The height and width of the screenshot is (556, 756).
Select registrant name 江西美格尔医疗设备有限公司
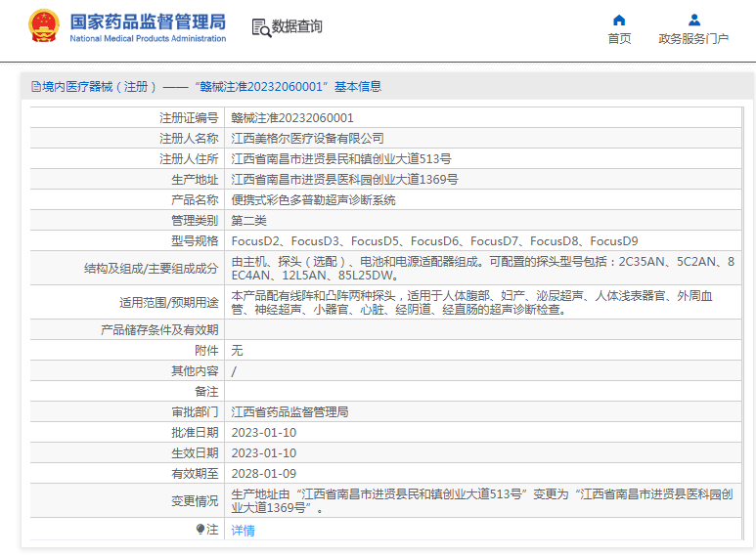tap(307, 138)
